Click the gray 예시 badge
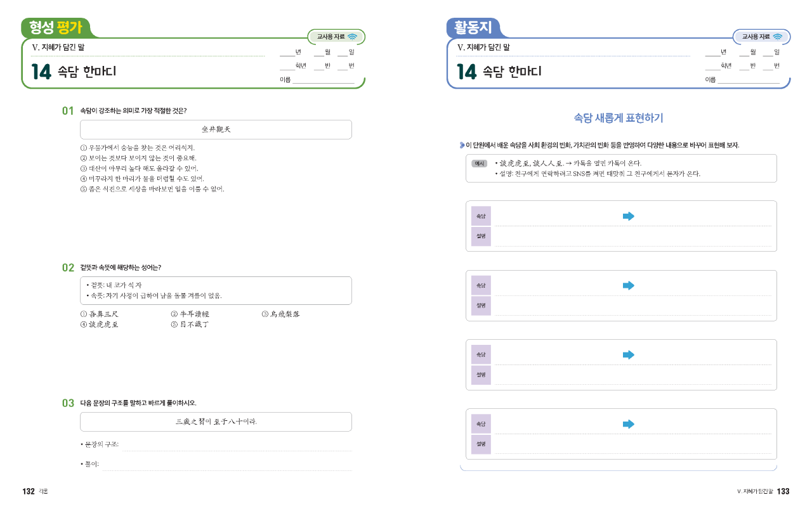The image size is (812, 516). click(x=479, y=163)
